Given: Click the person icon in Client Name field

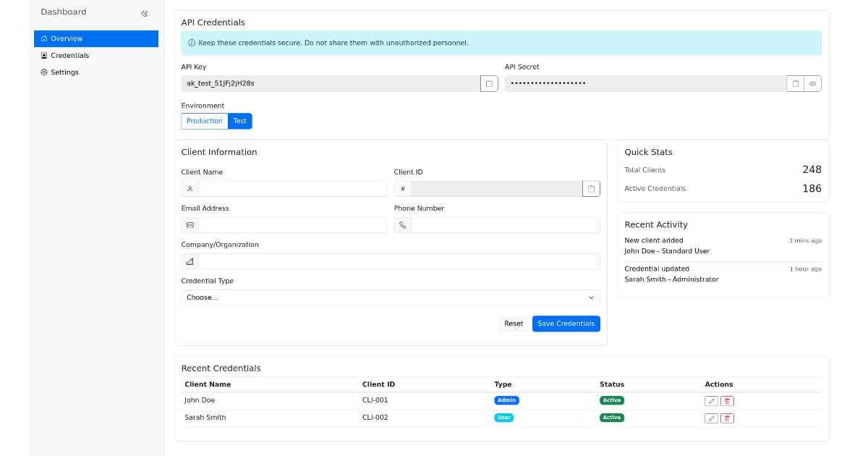Looking at the screenshot, I should tap(190, 188).
